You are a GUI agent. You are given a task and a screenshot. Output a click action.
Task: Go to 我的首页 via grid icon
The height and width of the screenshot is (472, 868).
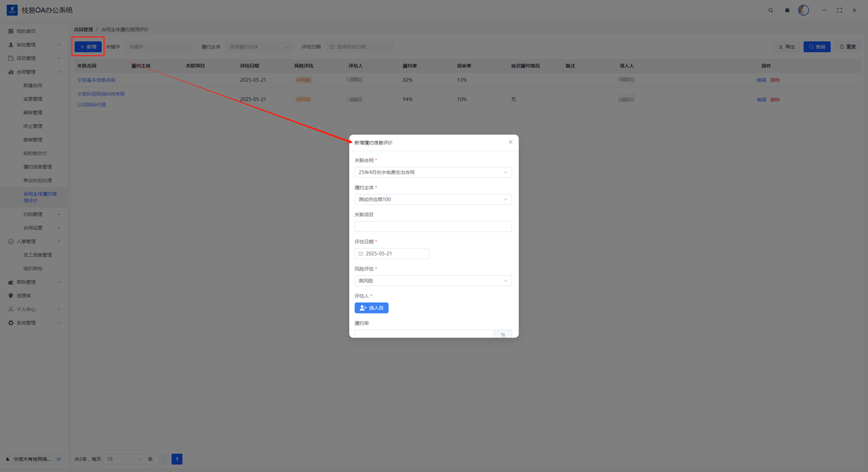pyautogui.click(x=11, y=31)
